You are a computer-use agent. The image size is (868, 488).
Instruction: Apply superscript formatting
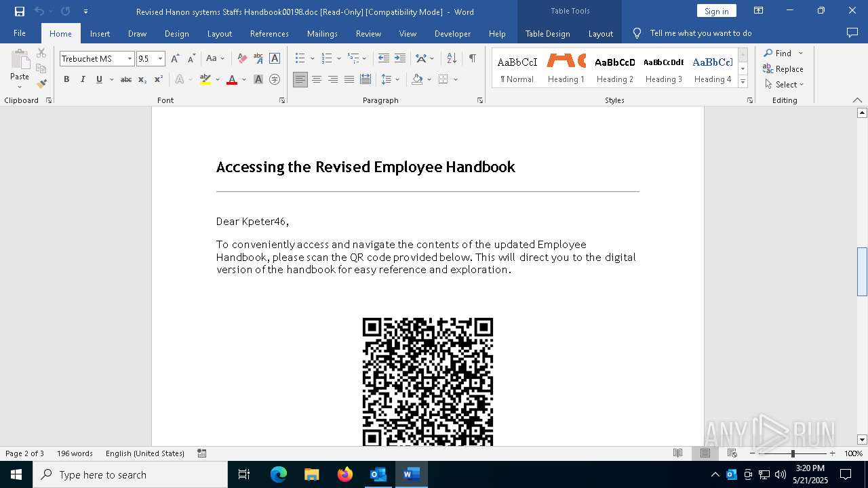[159, 79]
